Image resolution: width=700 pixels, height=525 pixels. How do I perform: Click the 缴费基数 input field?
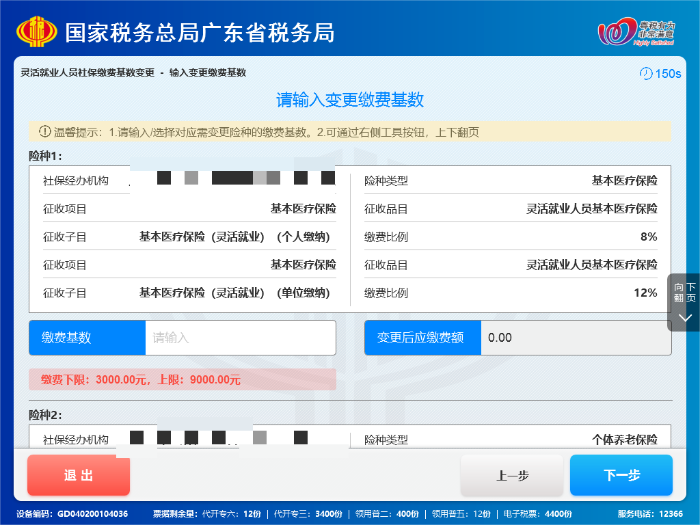point(241,338)
